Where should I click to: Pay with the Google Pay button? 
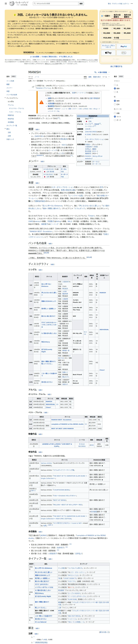(123, 53)
